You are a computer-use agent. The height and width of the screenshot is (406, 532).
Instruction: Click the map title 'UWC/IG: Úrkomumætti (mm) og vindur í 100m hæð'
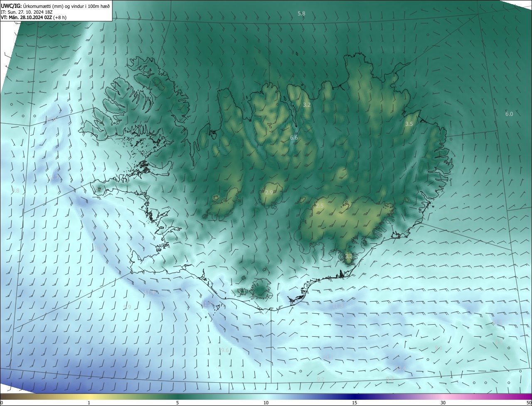pyautogui.click(x=55, y=6)
